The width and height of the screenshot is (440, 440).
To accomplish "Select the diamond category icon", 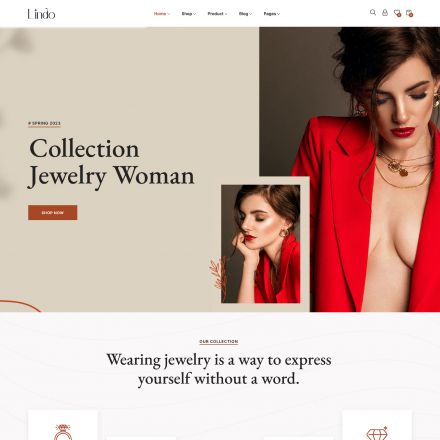I will click(377, 433).
